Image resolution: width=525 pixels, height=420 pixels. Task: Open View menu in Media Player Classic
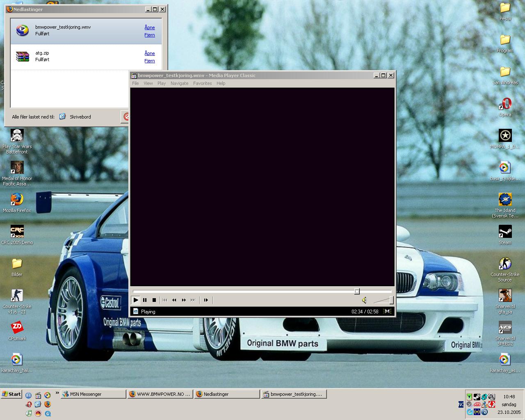click(x=148, y=83)
